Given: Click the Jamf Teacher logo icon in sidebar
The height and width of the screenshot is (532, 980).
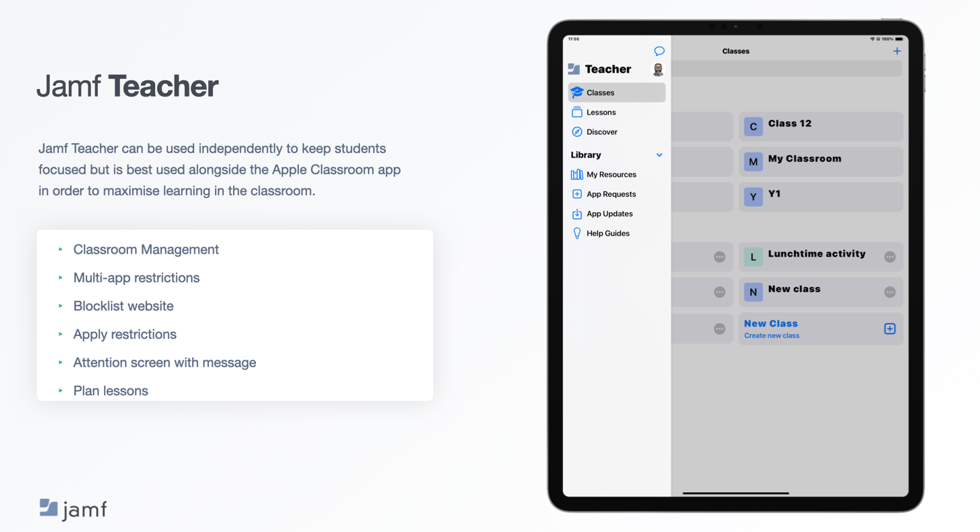Looking at the screenshot, I should click(574, 69).
